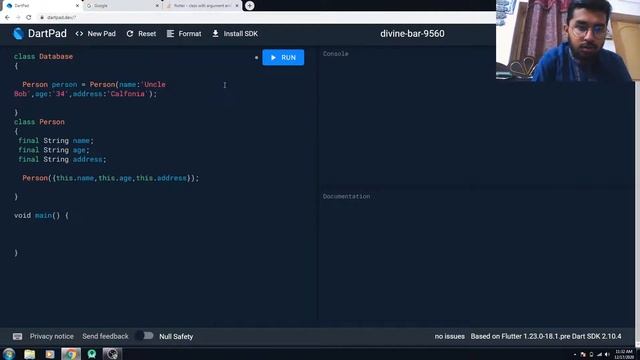Viewport: 640px width, 360px height.
Task: Create a New Pad
Action: coord(96,34)
